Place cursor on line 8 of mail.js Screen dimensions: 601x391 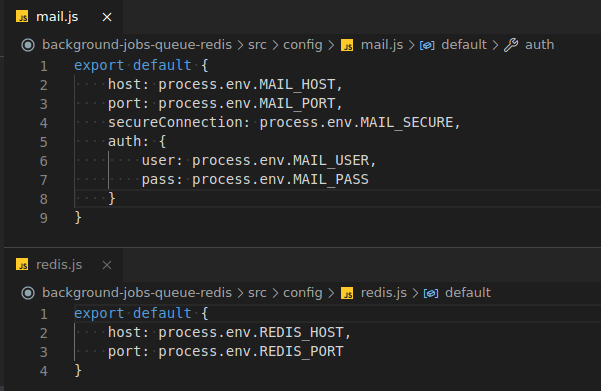(337, 199)
